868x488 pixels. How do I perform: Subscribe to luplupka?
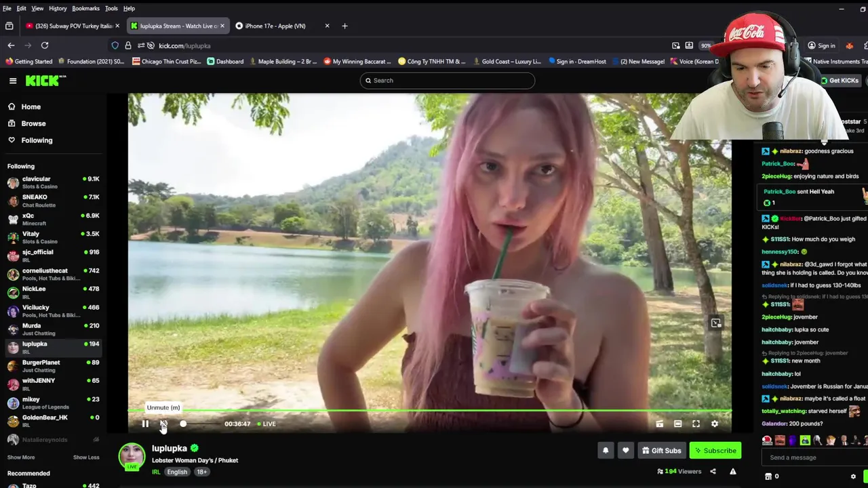[715, 450]
